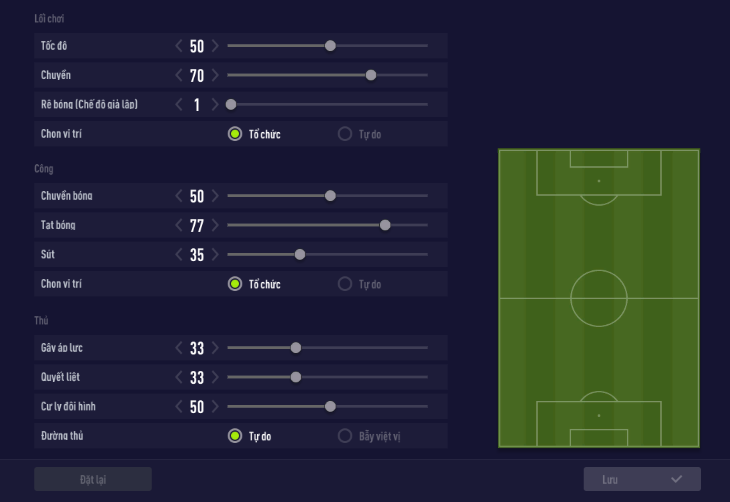Click right arrow next to Chuyền 70
This screenshot has height=502, width=730.
click(x=215, y=75)
